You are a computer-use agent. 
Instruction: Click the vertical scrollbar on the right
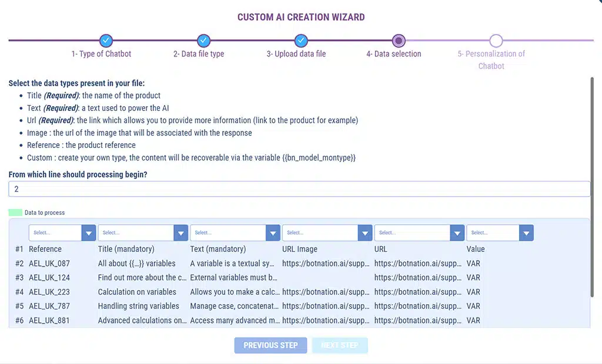pyautogui.click(x=592, y=188)
